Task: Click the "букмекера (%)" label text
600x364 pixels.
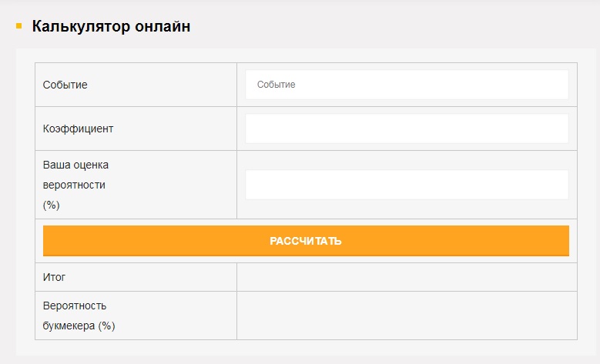Action: coord(79,326)
